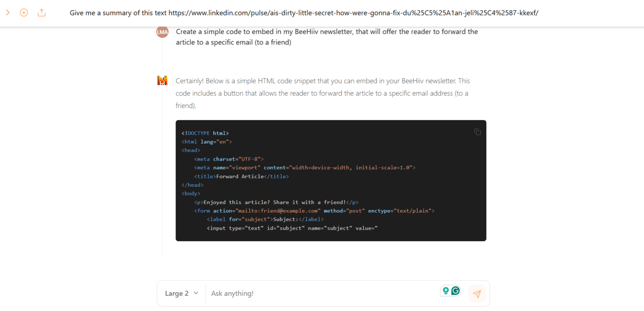The image size is (644, 311).
Task: Click the 'Certainly! Below is a simple' response text
Action: [322, 93]
